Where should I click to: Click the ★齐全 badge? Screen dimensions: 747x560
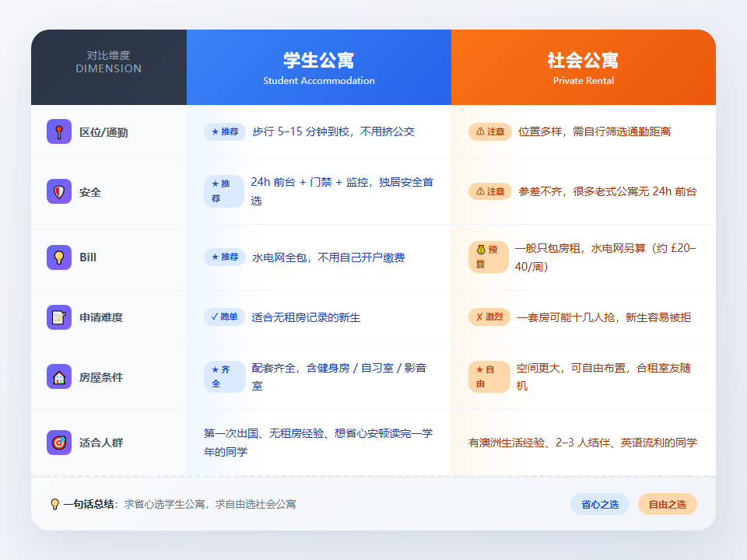pyautogui.click(x=224, y=376)
